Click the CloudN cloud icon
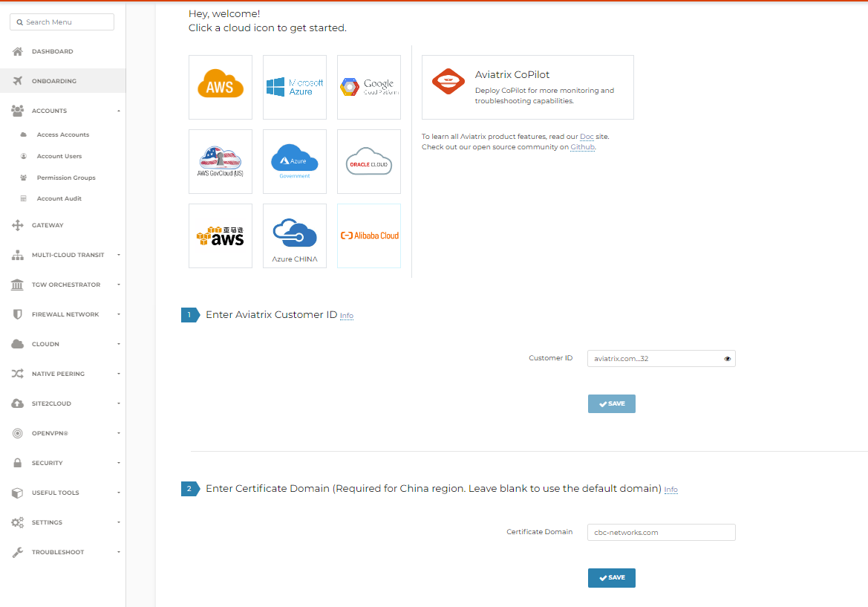The height and width of the screenshot is (607, 868). (18, 344)
